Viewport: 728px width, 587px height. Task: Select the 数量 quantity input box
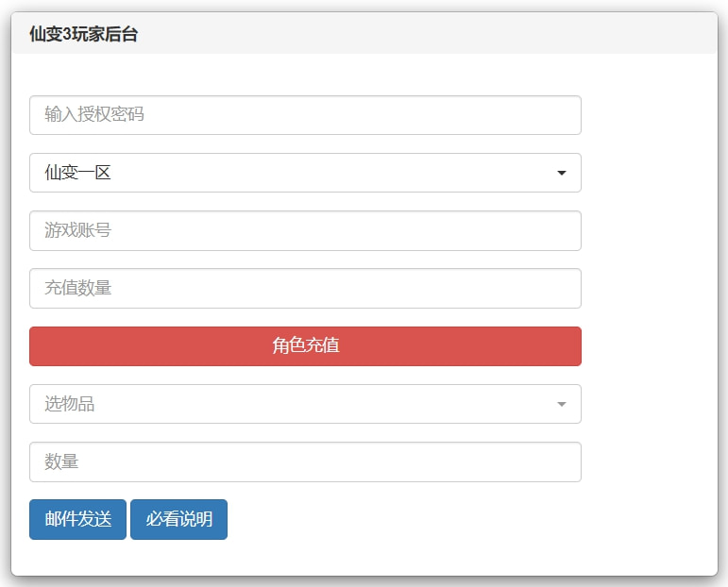point(305,461)
